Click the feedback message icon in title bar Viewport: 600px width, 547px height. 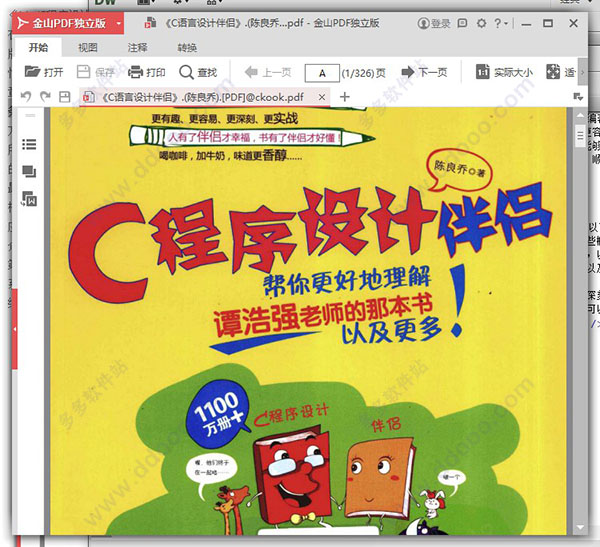462,23
